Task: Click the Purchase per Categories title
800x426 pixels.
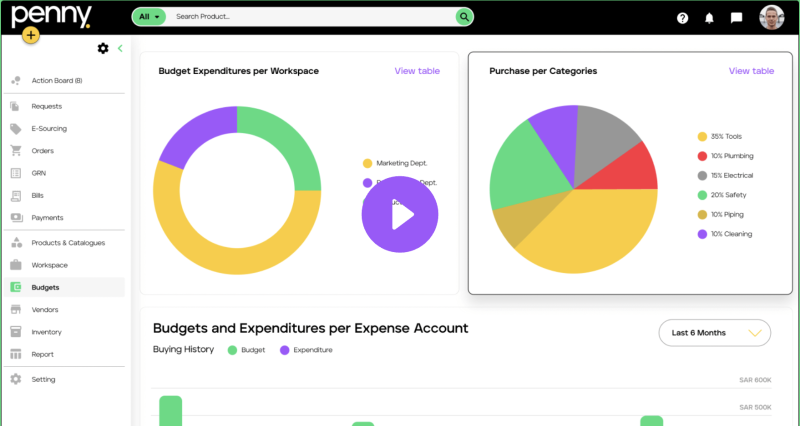Action: [x=543, y=71]
